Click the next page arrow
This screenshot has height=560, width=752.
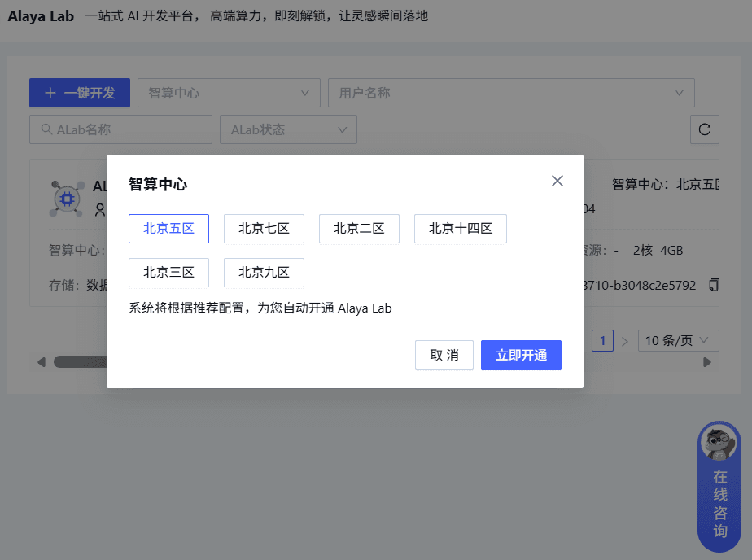point(624,341)
